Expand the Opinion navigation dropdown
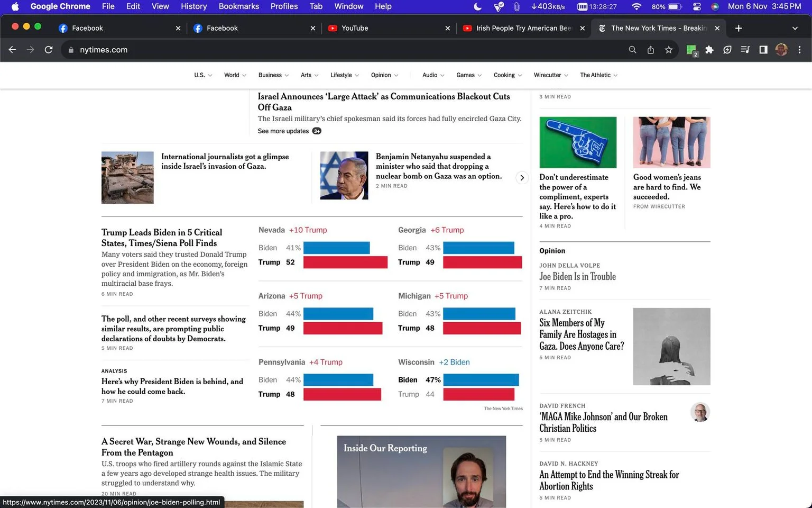Viewport: 812px width, 508px height. pyautogui.click(x=384, y=75)
